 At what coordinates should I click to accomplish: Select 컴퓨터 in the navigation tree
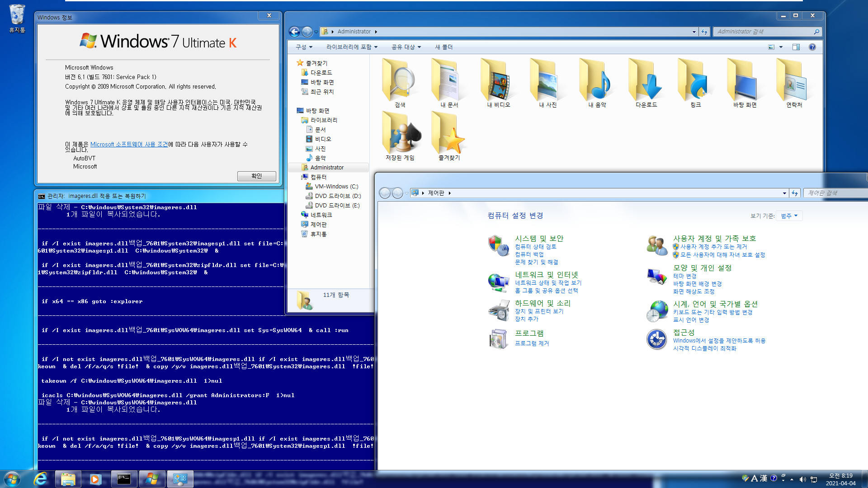(x=318, y=177)
